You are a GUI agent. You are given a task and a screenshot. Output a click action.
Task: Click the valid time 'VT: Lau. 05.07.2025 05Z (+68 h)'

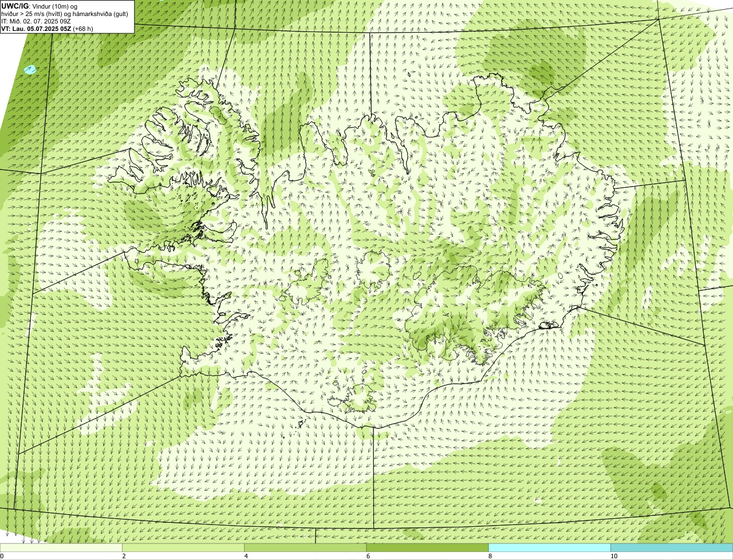coord(47,29)
